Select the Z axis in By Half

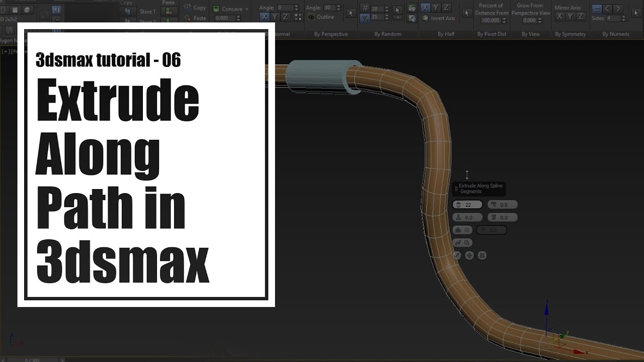pos(446,8)
